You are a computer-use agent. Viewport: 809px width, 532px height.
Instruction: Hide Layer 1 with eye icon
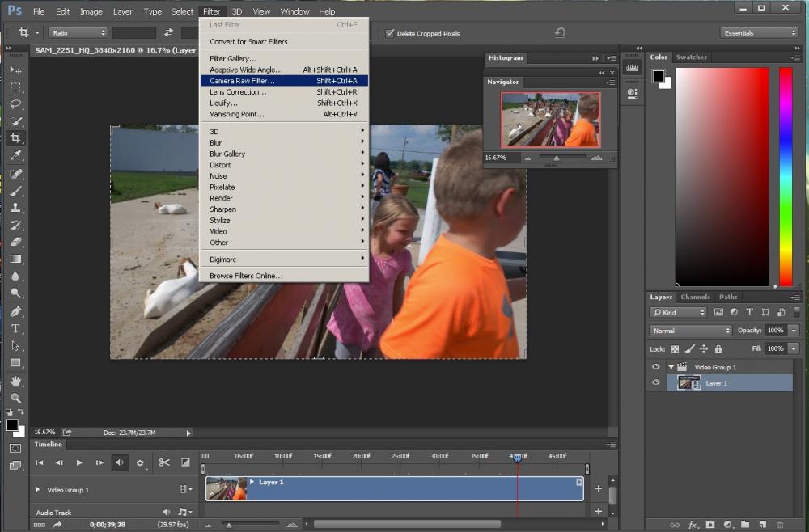point(656,383)
